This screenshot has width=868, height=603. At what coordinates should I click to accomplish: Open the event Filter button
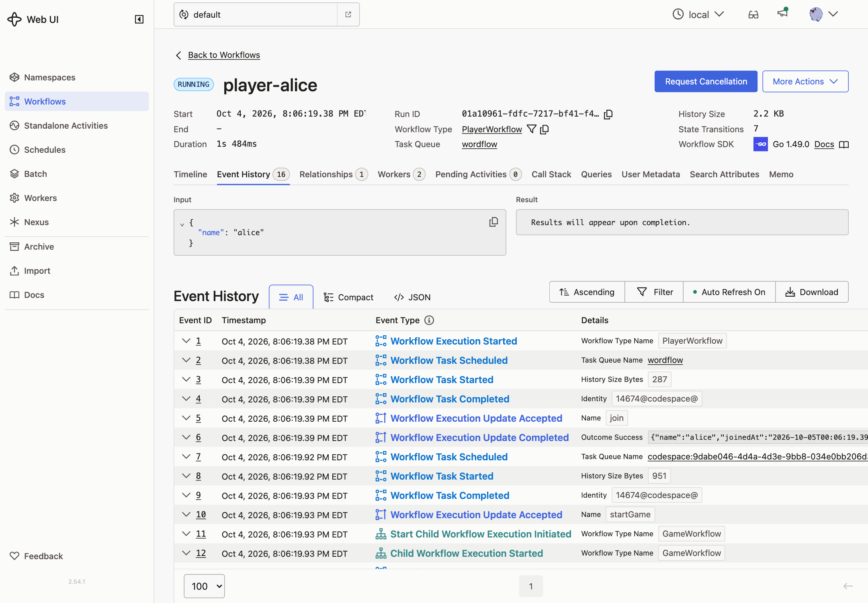tap(654, 292)
